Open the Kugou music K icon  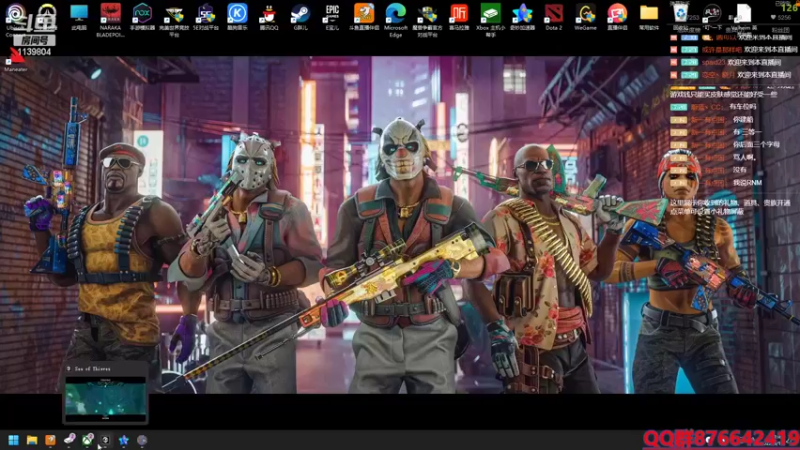point(237,14)
